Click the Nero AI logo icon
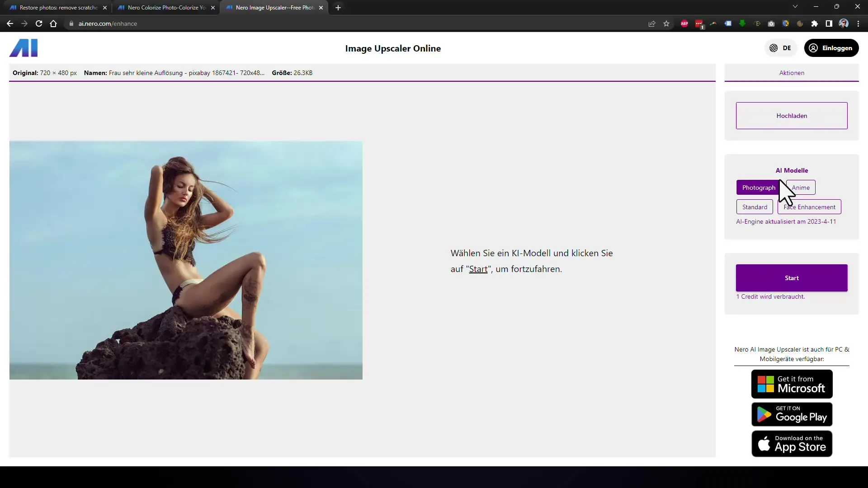 pos(23,47)
